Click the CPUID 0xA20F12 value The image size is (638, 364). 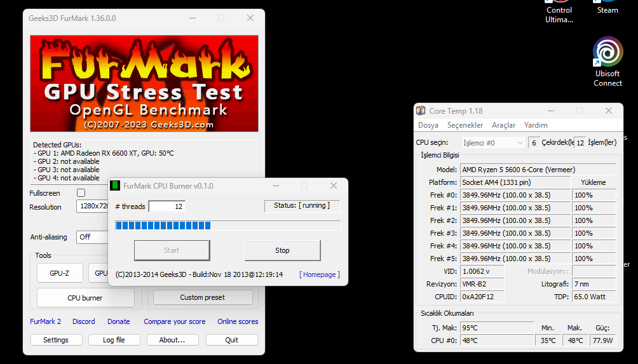tap(482, 297)
